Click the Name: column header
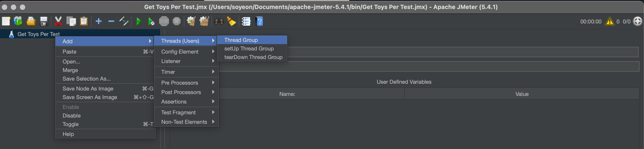The width and height of the screenshot is (644, 149). (x=287, y=94)
